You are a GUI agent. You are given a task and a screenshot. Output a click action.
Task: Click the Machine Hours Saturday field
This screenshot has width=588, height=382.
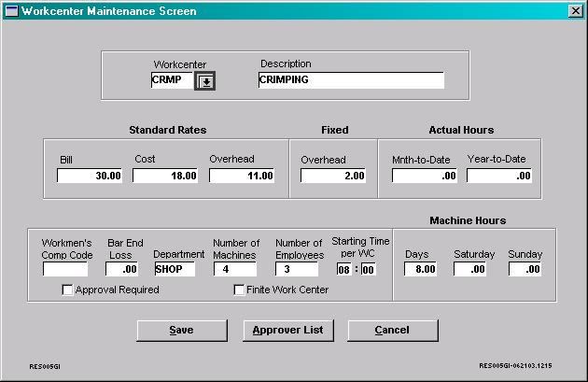(x=469, y=269)
